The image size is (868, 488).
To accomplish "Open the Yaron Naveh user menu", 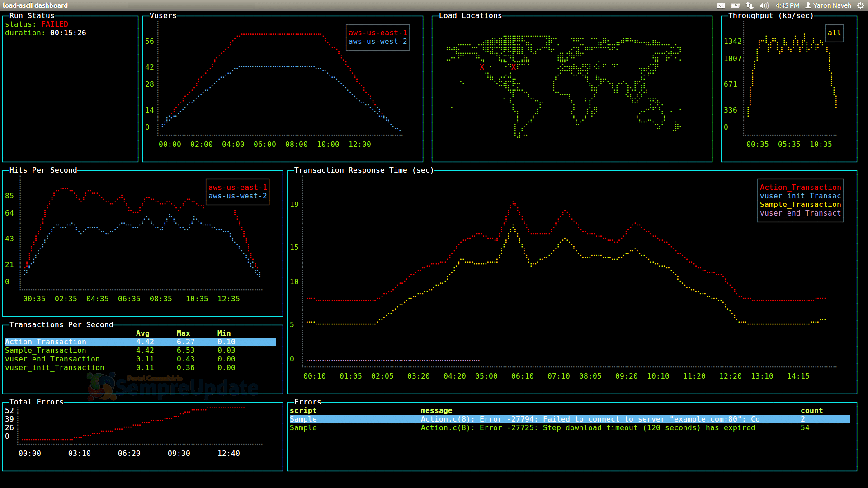I will [828, 5].
